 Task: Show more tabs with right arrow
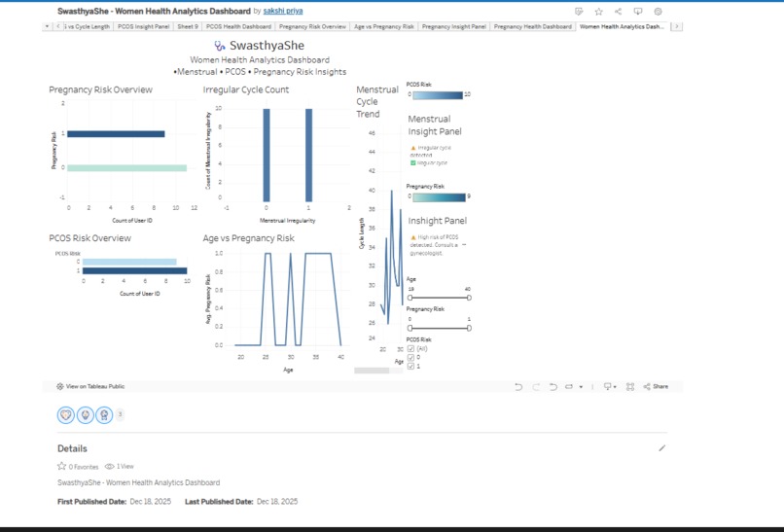tap(676, 26)
